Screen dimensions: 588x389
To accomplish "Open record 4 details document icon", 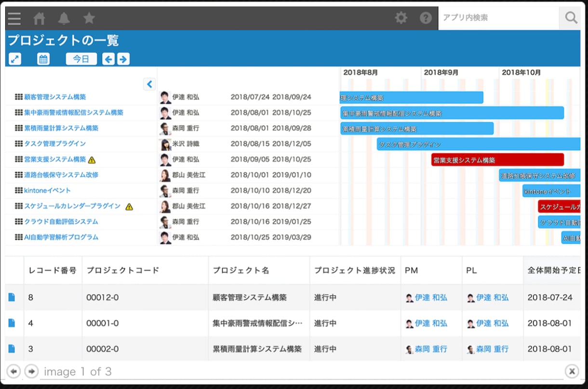I will (x=12, y=323).
